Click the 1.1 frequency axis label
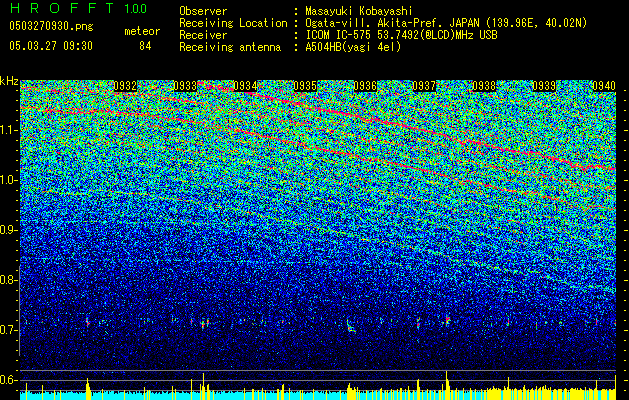Screen dimensions: 629x400 (9, 130)
